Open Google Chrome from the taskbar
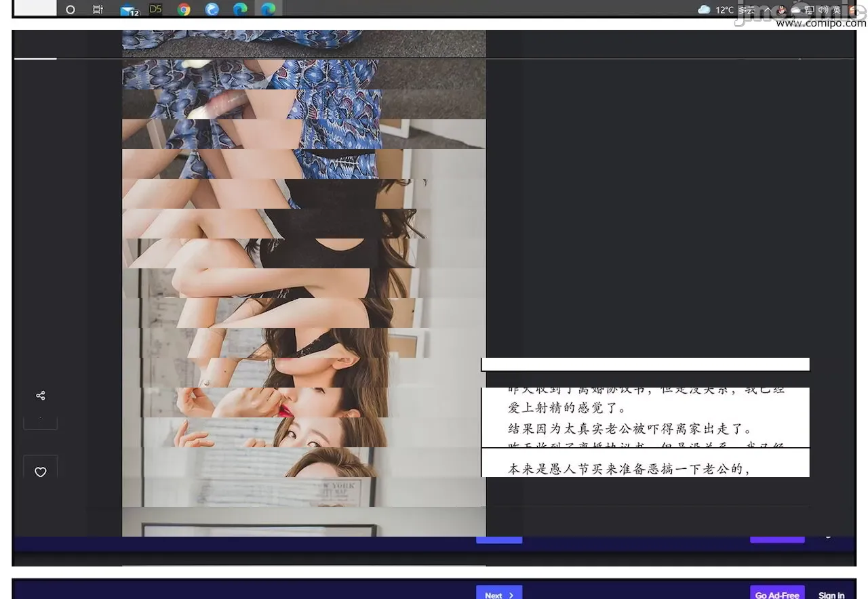This screenshot has width=868, height=599. click(183, 9)
